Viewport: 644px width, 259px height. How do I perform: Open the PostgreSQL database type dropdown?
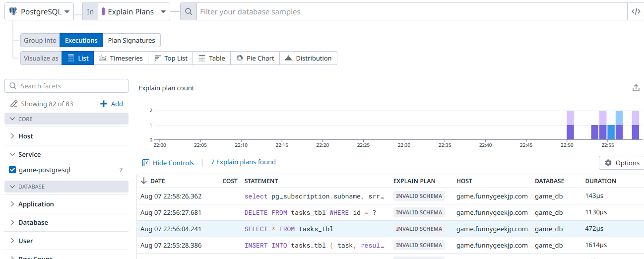coord(39,11)
